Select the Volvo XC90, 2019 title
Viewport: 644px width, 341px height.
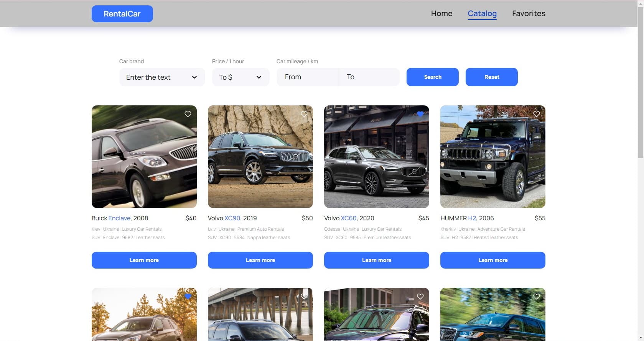pos(232,218)
